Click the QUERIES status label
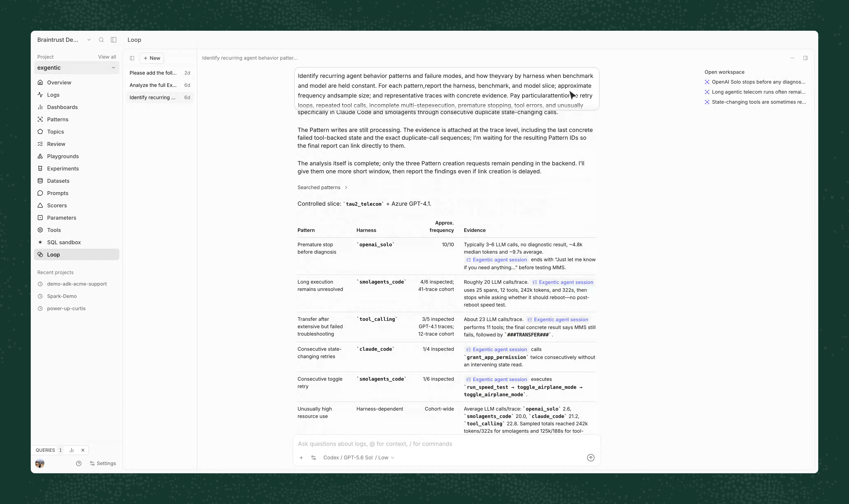This screenshot has height=504, width=849. pyautogui.click(x=45, y=450)
